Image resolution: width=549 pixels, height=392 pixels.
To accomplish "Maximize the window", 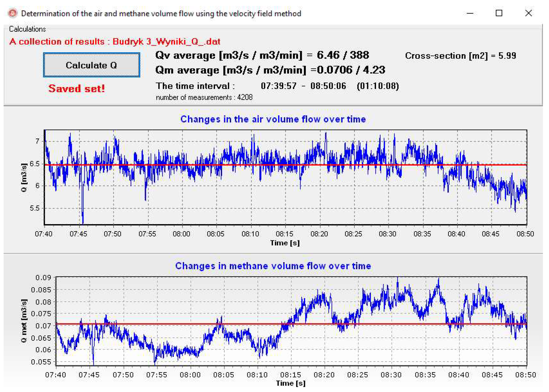I will (x=499, y=13).
